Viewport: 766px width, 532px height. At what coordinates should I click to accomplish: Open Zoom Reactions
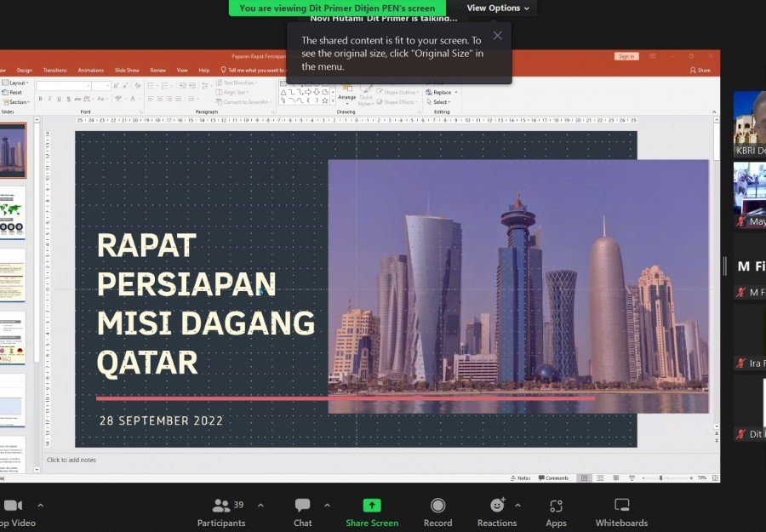click(x=497, y=512)
